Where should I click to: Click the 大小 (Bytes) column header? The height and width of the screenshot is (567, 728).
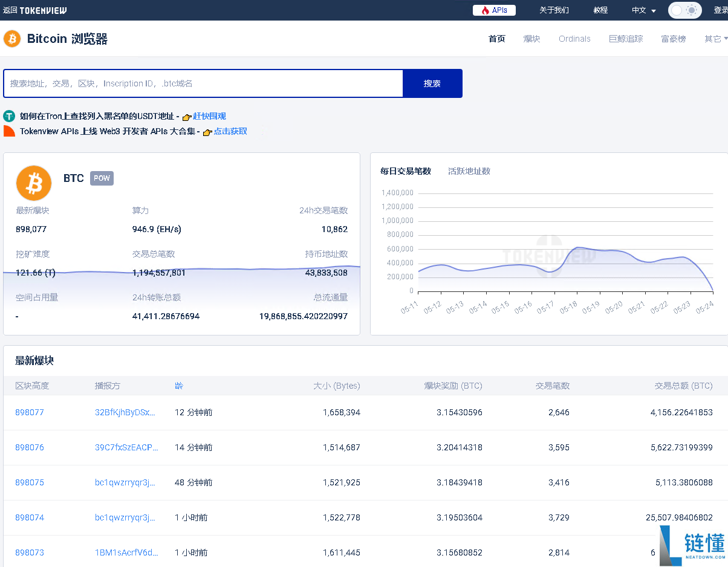tap(337, 386)
